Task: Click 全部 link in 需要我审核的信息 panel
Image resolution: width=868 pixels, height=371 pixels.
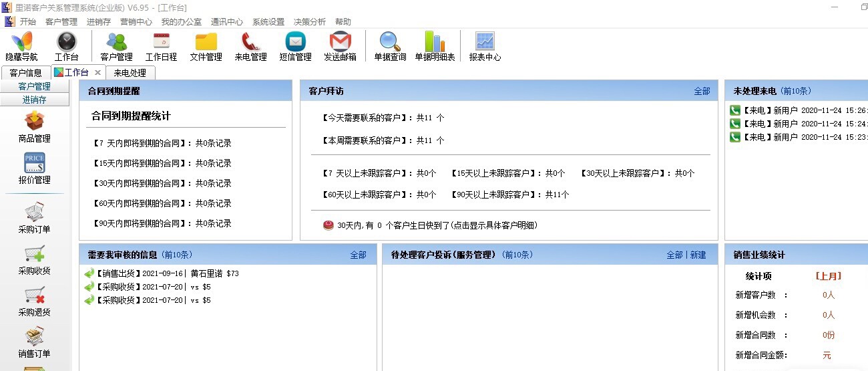Action: click(x=358, y=255)
